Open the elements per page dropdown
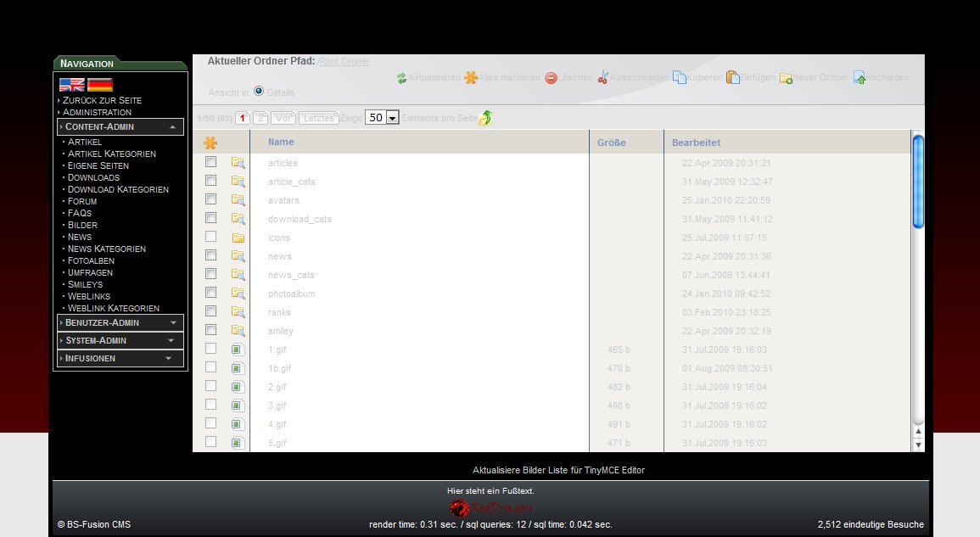 click(392, 118)
